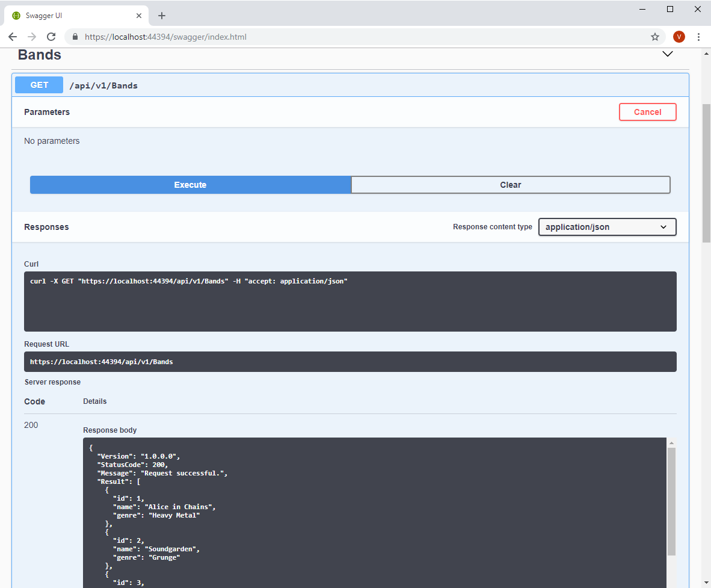Screen dimensions: 711x588
Task: Click the Bands section heading
Action: point(40,55)
